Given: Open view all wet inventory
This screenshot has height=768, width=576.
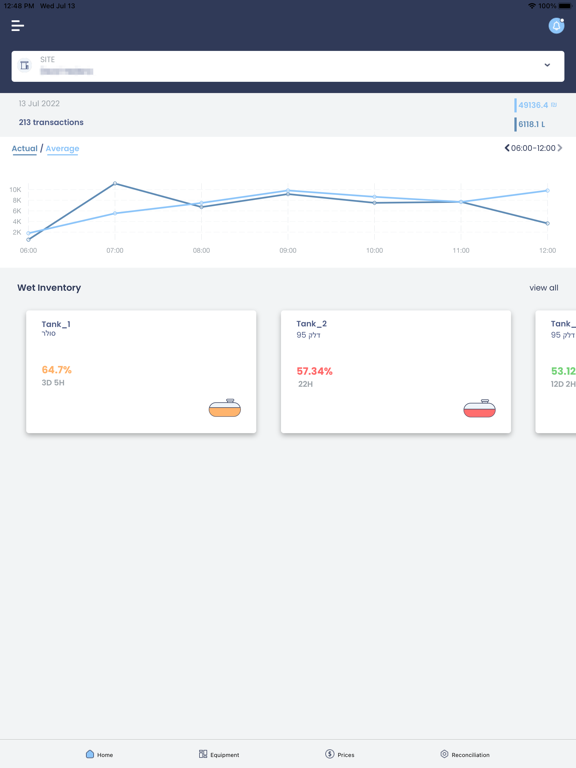Looking at the screenshot, I should 544,288.
